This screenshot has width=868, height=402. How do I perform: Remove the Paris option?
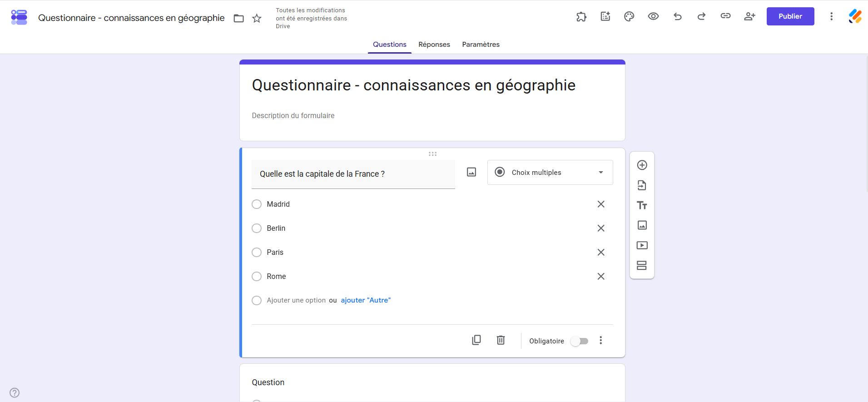tap(601, 253)
